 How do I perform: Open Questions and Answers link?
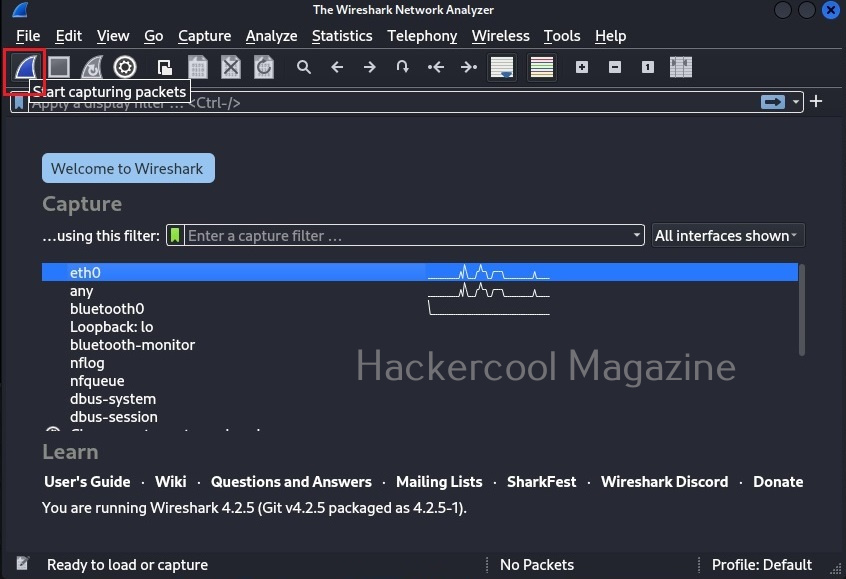click(x=291, y=481)
